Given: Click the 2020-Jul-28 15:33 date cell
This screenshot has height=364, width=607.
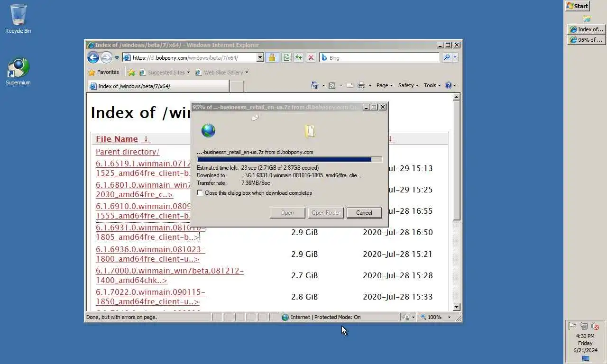Looking at the screenshot, I should click(398, 297).
